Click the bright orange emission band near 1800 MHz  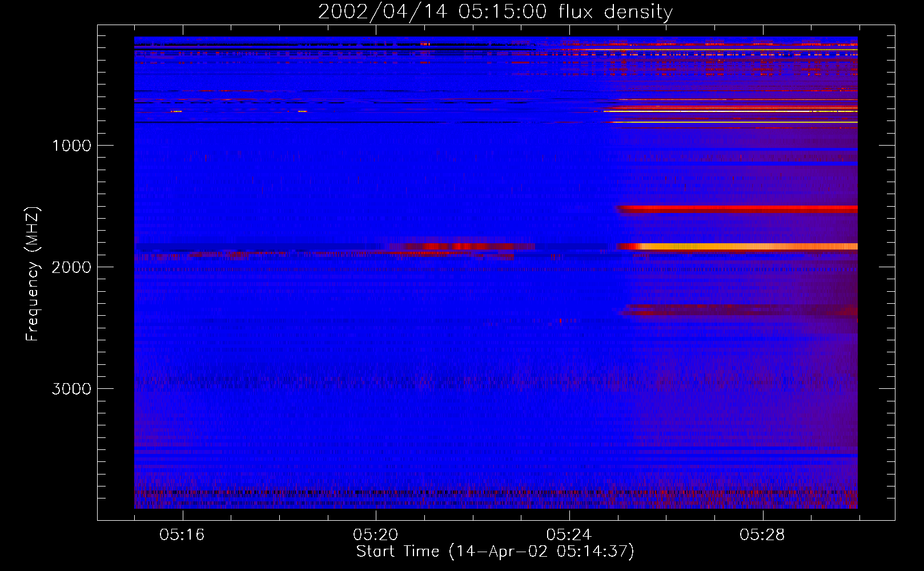737,247
